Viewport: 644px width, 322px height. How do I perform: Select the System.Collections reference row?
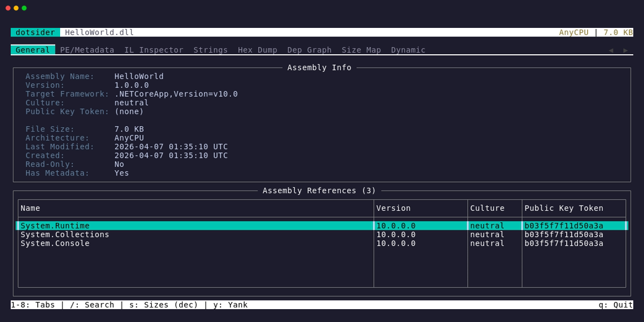pos(322,235)
